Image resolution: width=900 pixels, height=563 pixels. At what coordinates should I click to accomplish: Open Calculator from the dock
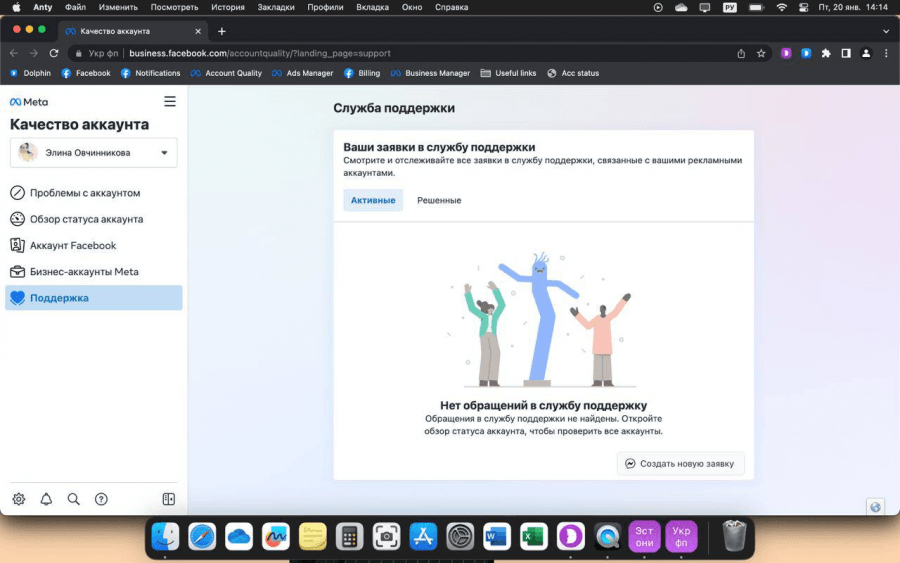point(350,537)
